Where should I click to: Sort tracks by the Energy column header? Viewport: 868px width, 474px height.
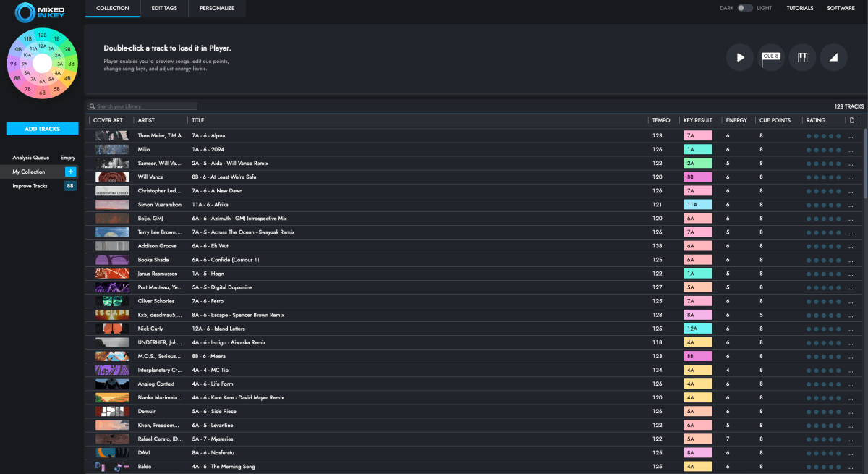point(736,120)
